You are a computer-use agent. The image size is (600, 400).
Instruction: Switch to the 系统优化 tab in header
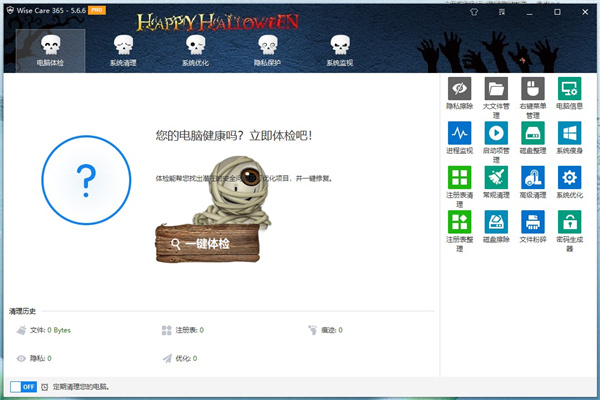pos(196,51)
